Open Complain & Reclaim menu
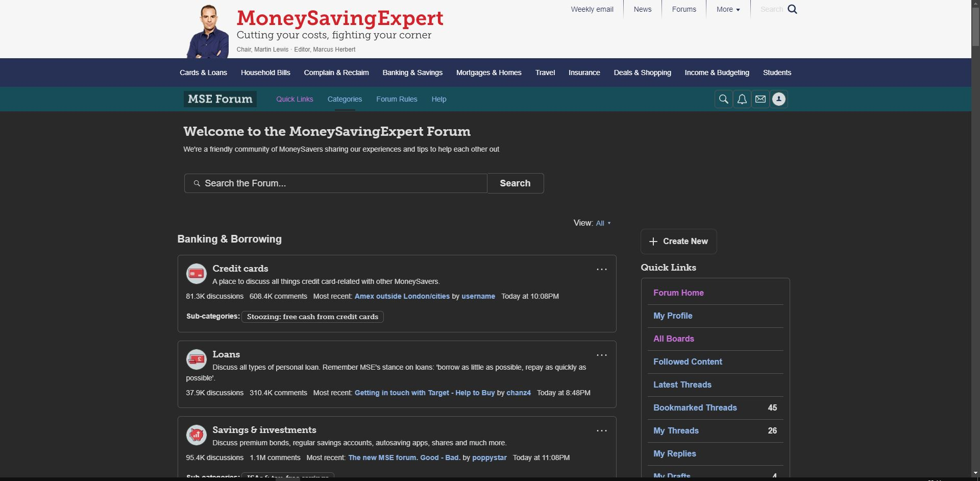Screen dimensions: 980x481 [336, 73]
